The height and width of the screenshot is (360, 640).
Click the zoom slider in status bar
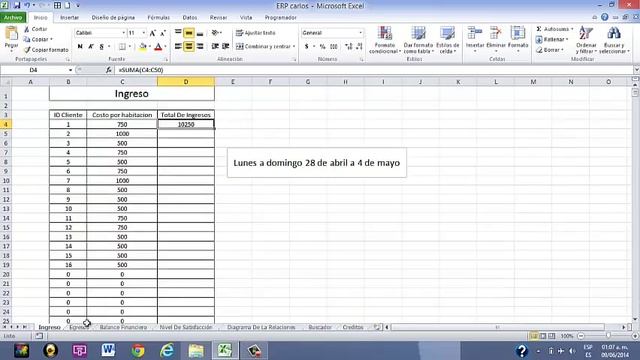[608, 336]
